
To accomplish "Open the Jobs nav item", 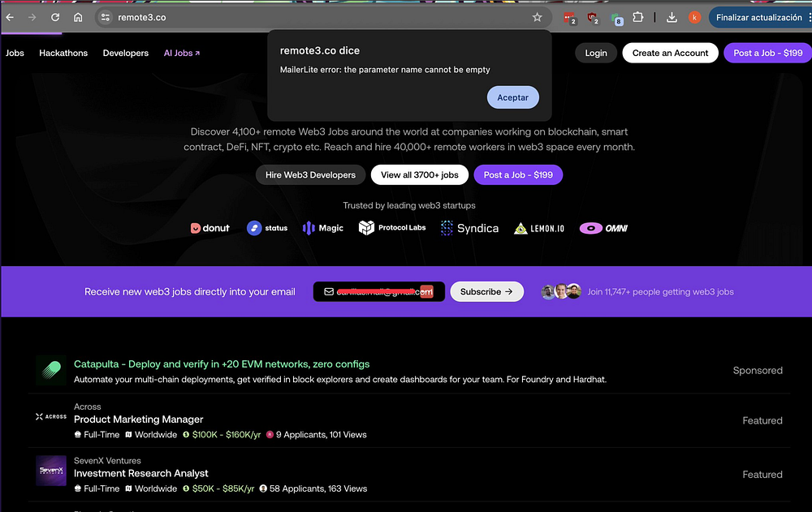I will [15, 53].
